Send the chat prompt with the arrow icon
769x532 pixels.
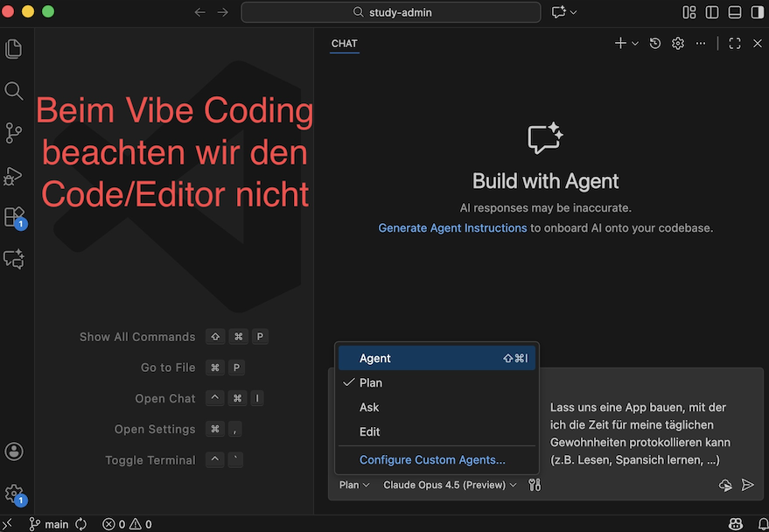750,485
